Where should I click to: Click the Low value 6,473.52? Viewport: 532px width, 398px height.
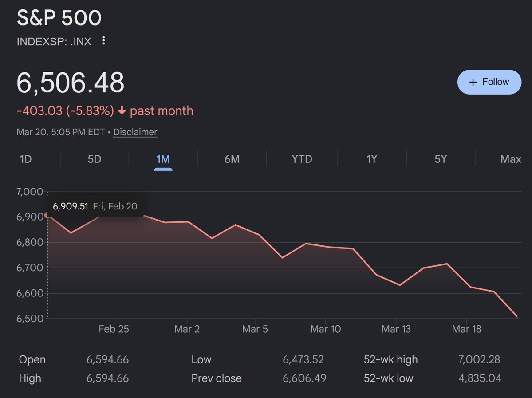pyautogui.click(x=303, y=359)
